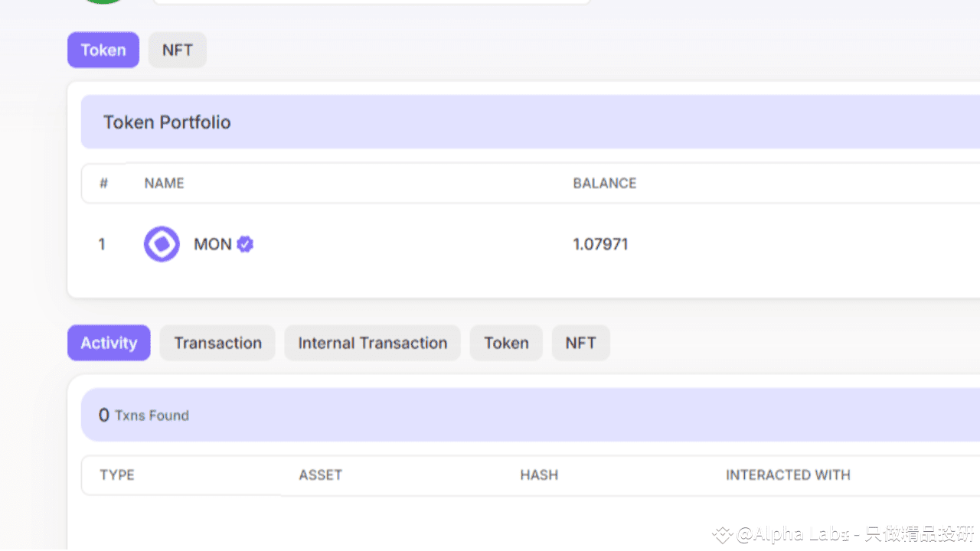Viewport: 980px width, 551px height.
Task: Click the BALANCE column header
Action: [x=605, y=184]
